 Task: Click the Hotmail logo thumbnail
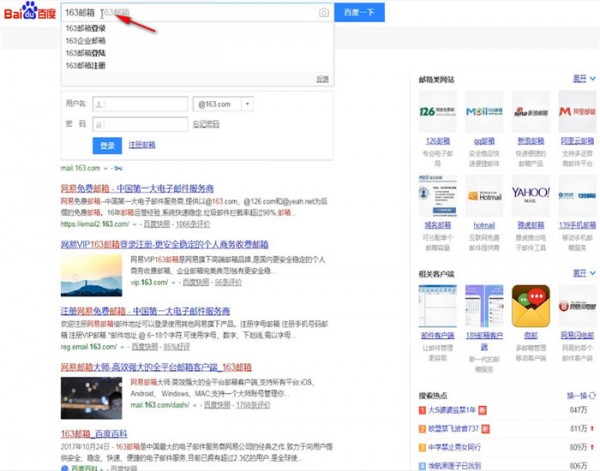(484, 196)
